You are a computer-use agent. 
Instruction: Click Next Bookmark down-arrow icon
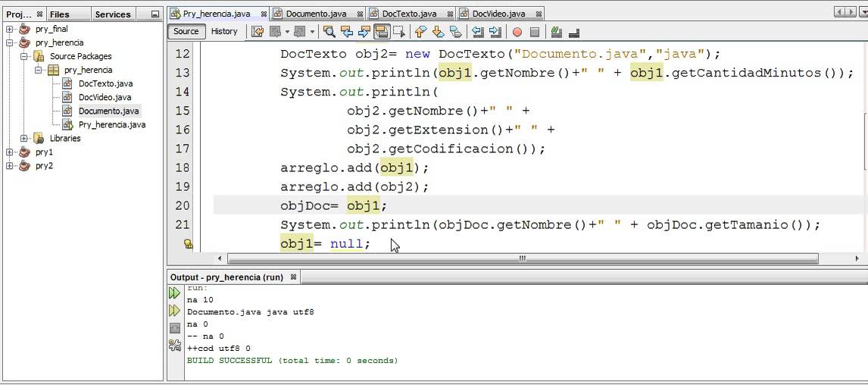tap(438, 32)
